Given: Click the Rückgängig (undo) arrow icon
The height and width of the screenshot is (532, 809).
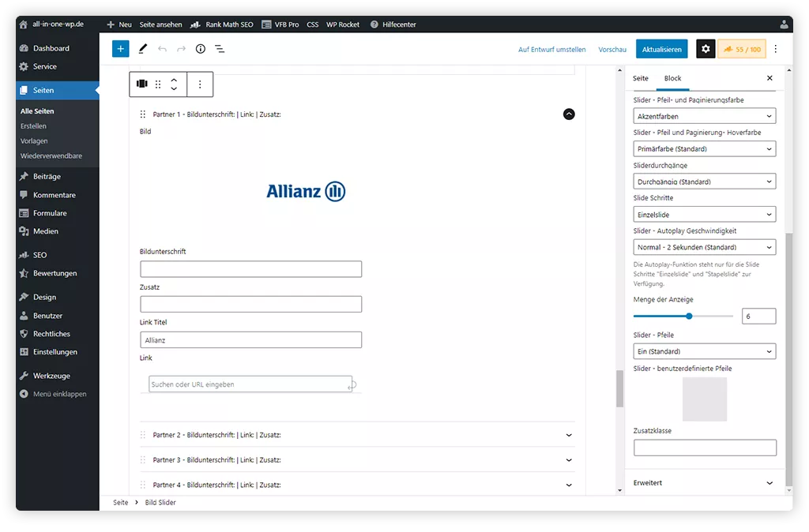Looking at the screenshot, I should pos(163,49).
